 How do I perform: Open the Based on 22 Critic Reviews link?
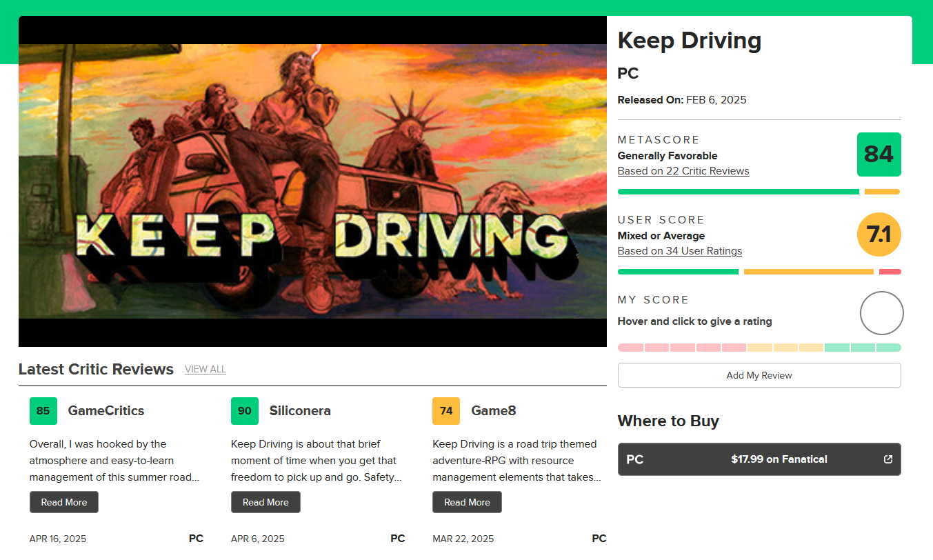(683, 171)
